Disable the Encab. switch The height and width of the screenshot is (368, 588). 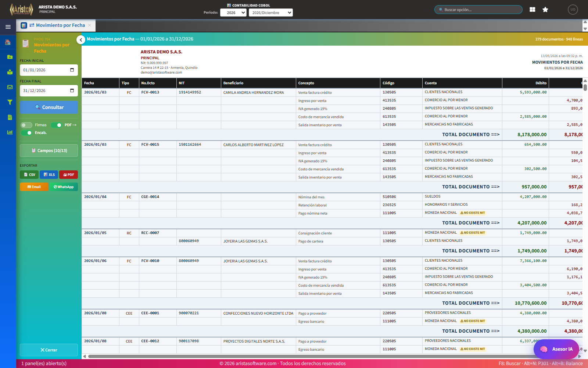tap(26, 133)
